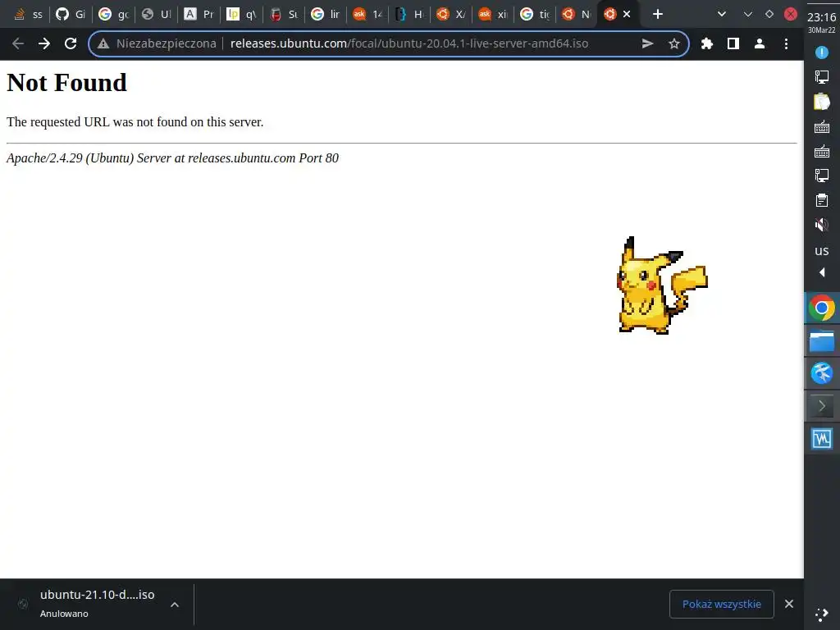Open the side panel icon
840x630 pixels.
pos(733,43)
